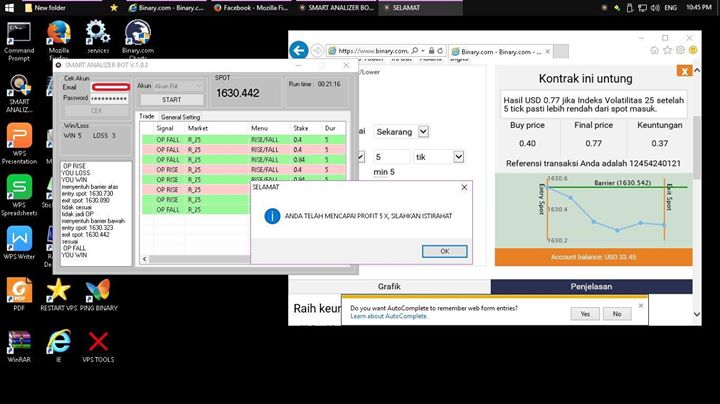Click OK in the SELAMAT dialog
This screenshot has height=404, width=720.
(x=444, y=251)
